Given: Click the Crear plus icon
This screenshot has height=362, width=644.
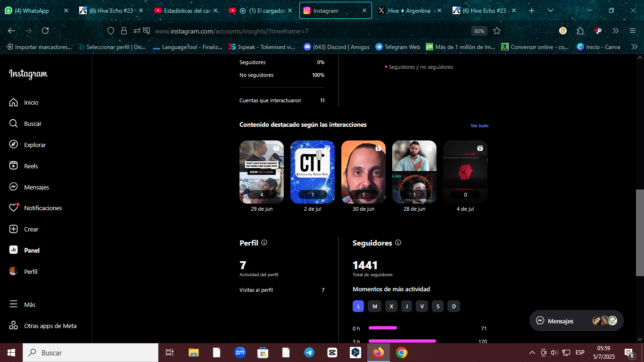Looking at the screenshot, I should 14,229.
